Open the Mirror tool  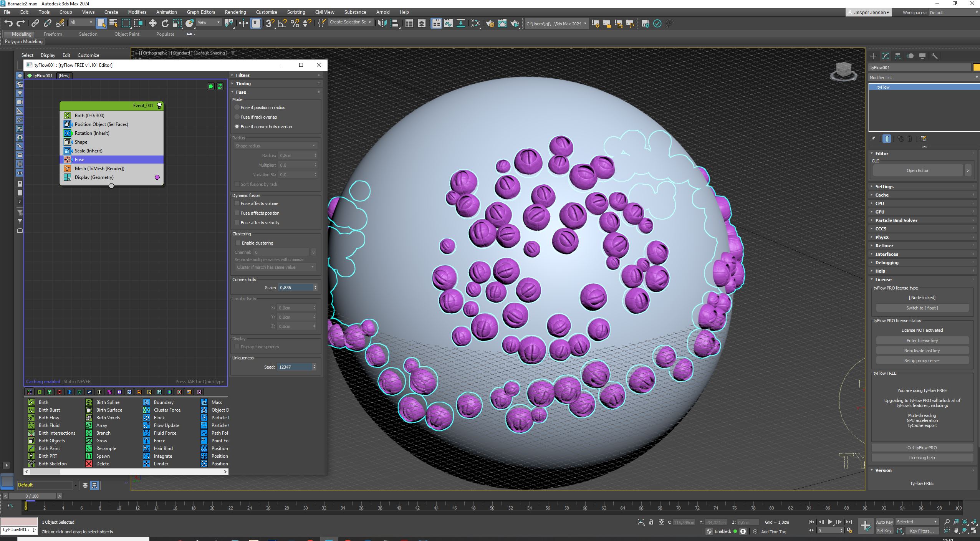[x=382, y=23]
